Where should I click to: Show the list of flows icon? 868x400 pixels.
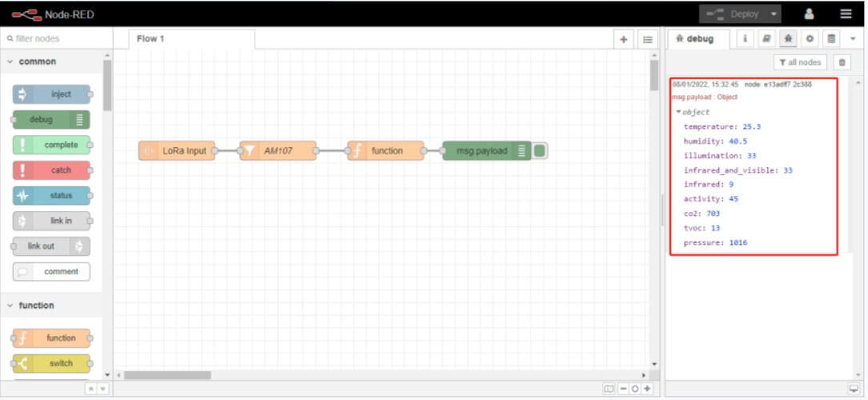pyautogui.click(x=646, y=39)
